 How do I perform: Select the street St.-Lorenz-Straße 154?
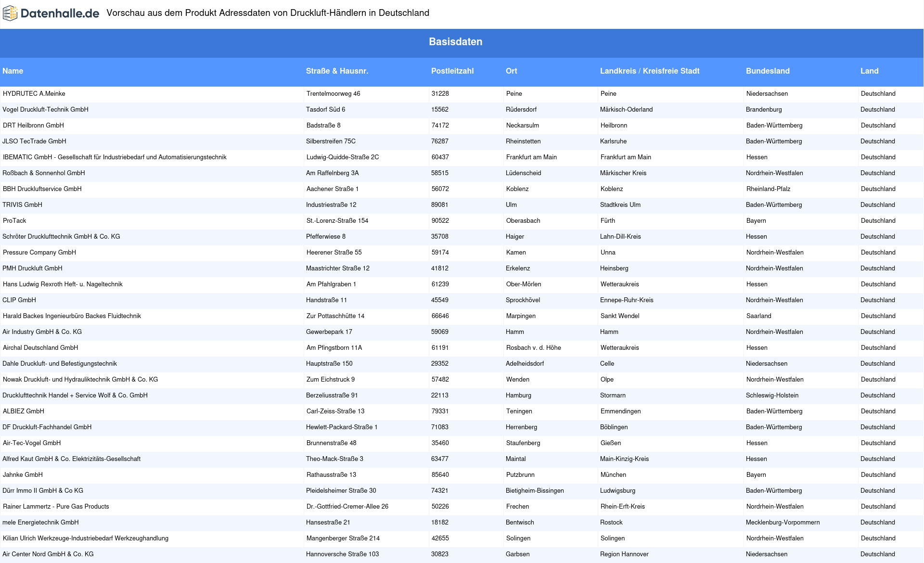point(337,221)
